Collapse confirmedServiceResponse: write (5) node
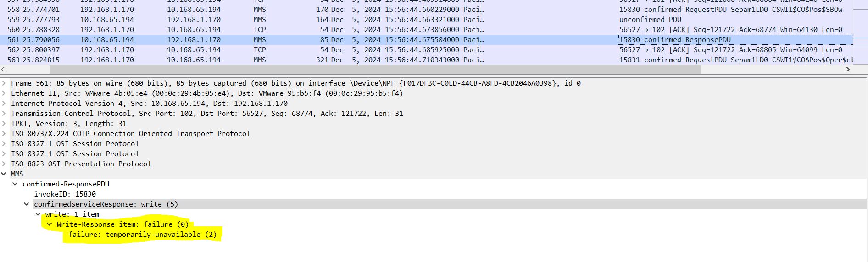868x262 pixels. coord(27,204)
